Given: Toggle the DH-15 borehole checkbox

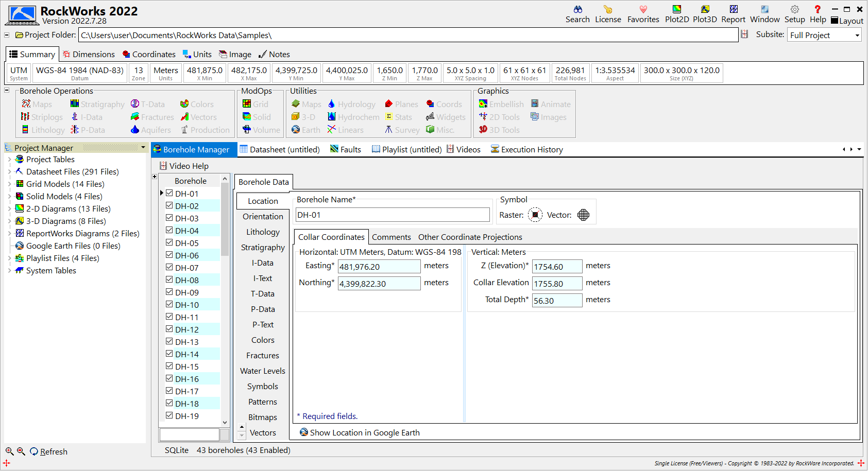Looking at the screenshot, I should pos(169,366).
